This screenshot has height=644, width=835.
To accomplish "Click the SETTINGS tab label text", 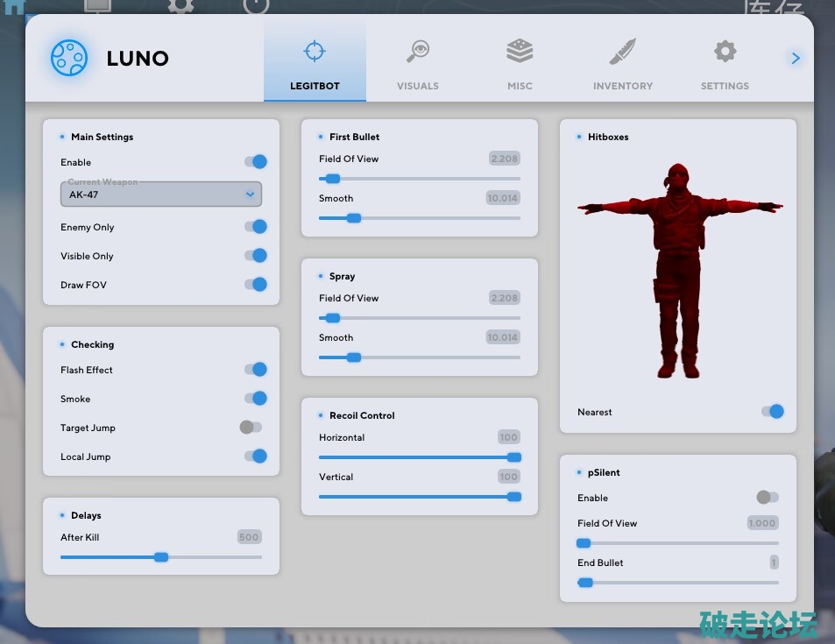I will tap(725, 86).
